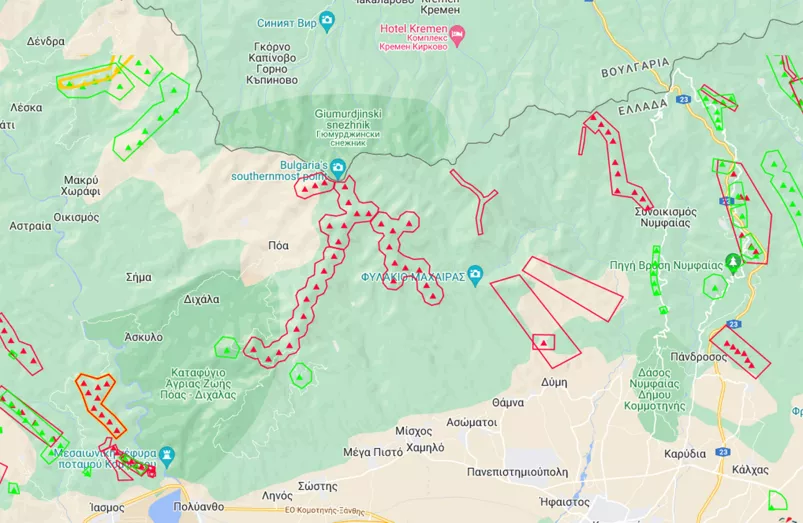Viewport: 803px width, 523px height.
Task: Click the ΦΥΛΑΚΙΟ ΜΑΧΑΙΡΑΣ camera icon
Action: [x=475, y=276]
